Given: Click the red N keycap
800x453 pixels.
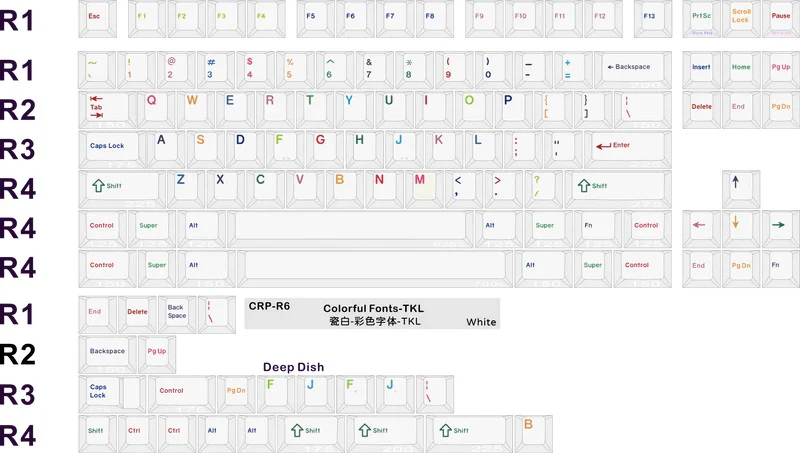Looking at the screenshot, I should (385, 189).
